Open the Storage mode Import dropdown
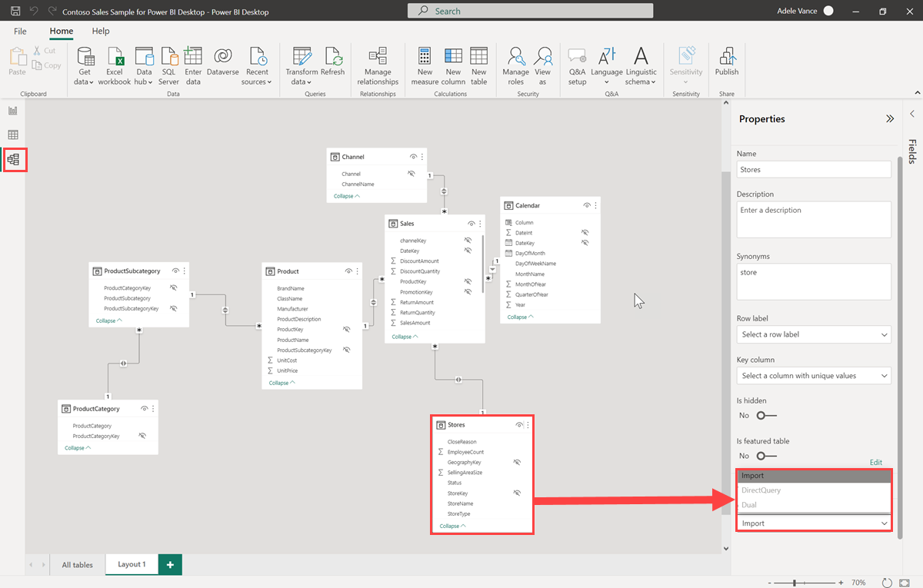The height and width of the screenshot is (588, 923). coord(814,523)
